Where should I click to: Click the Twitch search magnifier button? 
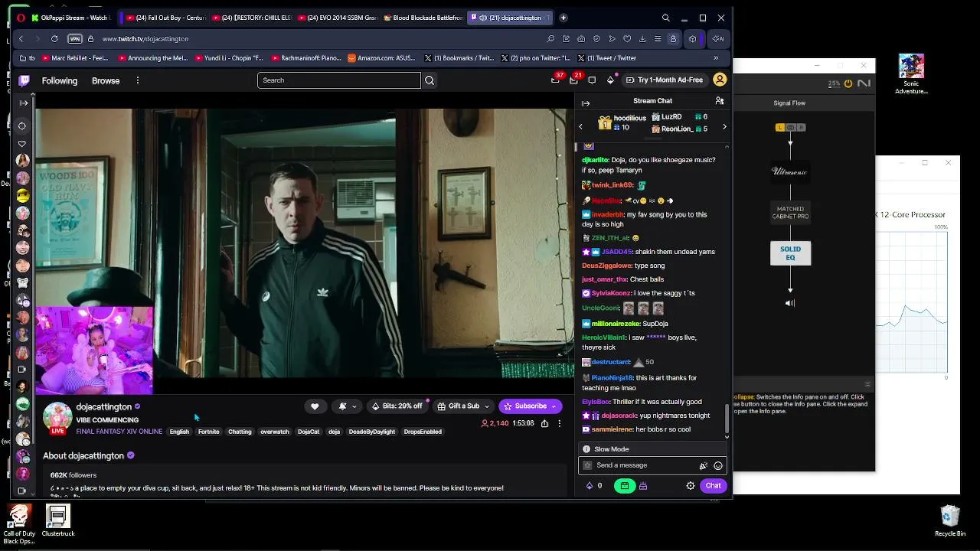430,80
